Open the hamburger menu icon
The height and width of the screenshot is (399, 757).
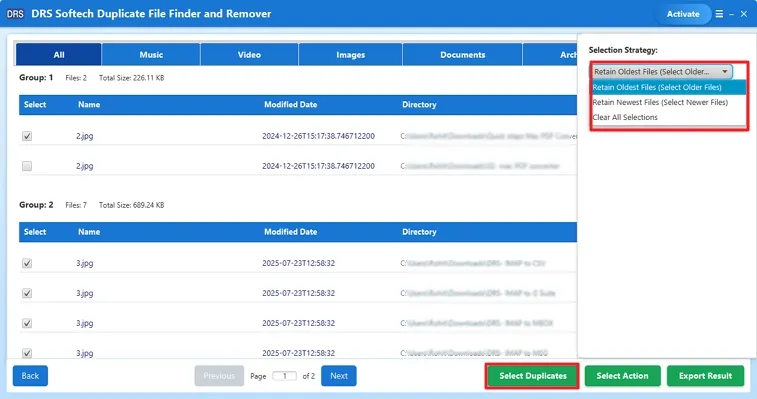pyautogui.click(x=719, y=14)
